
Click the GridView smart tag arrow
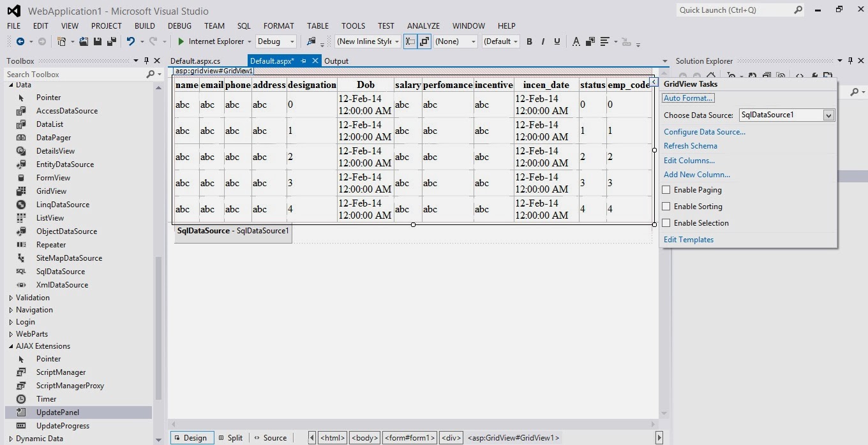point(654,82)
